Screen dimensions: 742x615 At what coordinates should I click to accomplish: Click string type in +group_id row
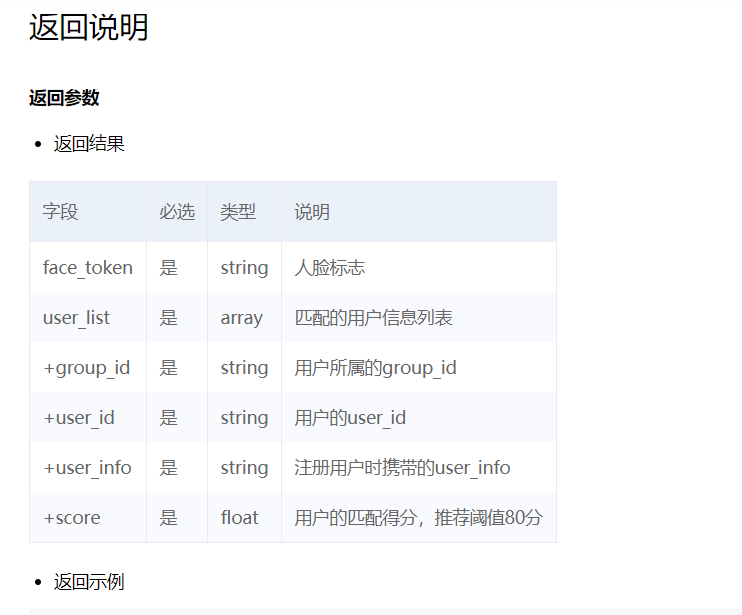pyautogui.click(x=244, y=368)
